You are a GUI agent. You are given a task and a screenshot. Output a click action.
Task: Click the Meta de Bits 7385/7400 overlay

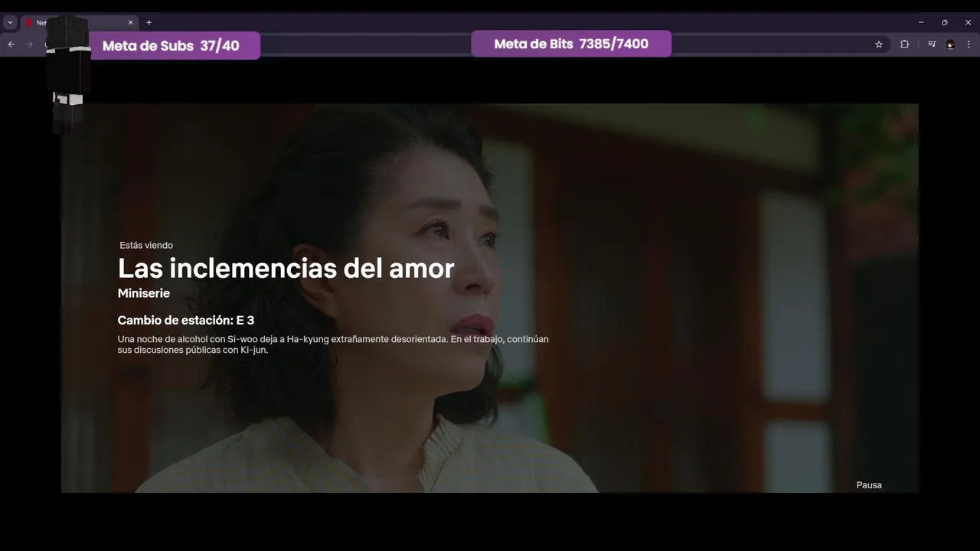coord(571,44)
